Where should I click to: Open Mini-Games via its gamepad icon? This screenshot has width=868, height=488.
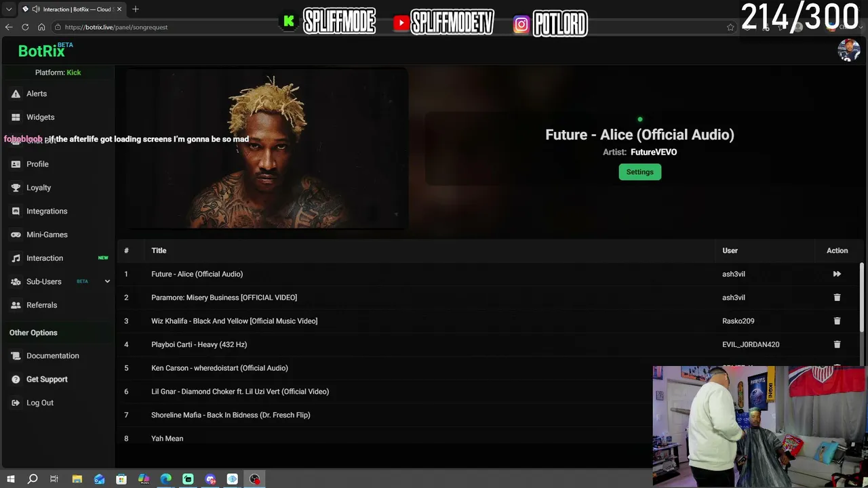pyautogui.click(x=16, y=235)
